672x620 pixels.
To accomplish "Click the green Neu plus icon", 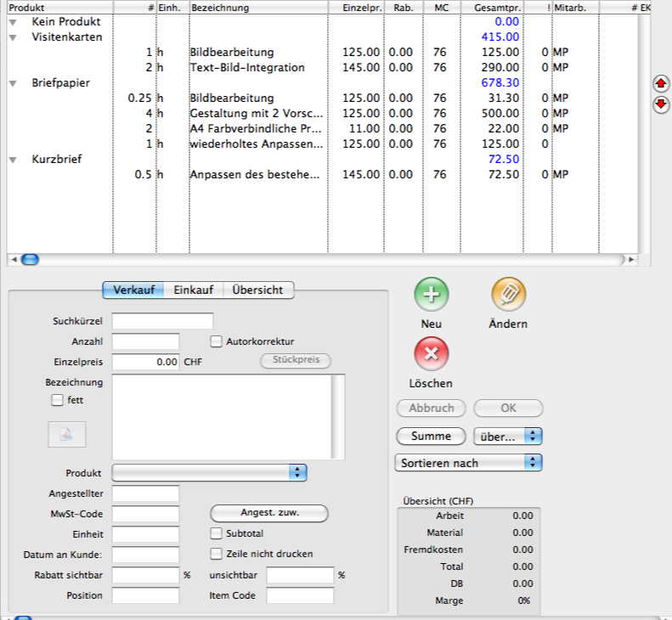I will tap(432, 295).
